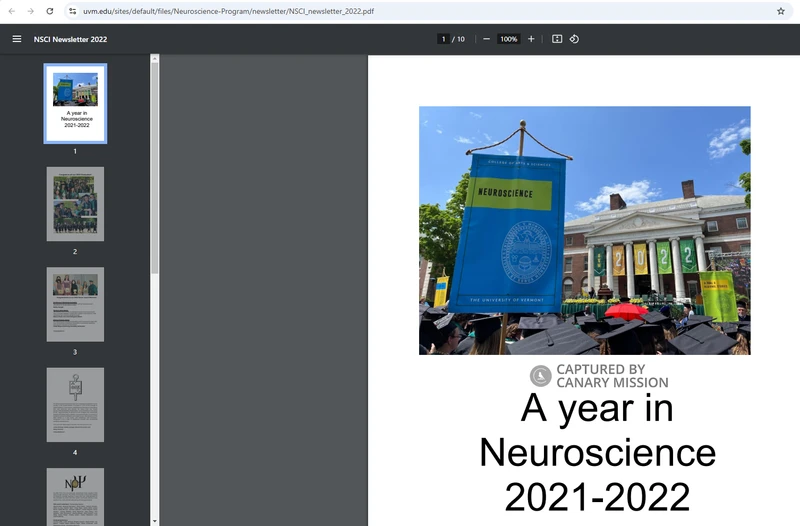The image size is (800, 526).
Task: Click the fit to page icon
Action: 557,39
